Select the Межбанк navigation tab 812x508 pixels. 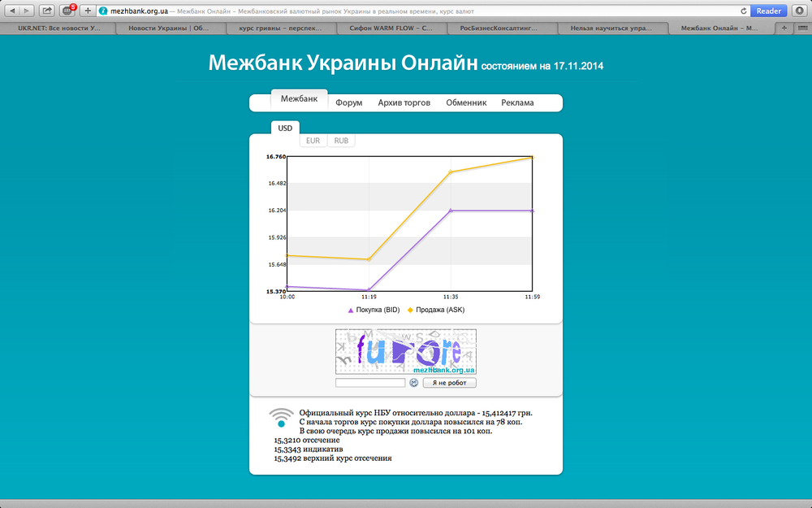(x=300, y=98)
